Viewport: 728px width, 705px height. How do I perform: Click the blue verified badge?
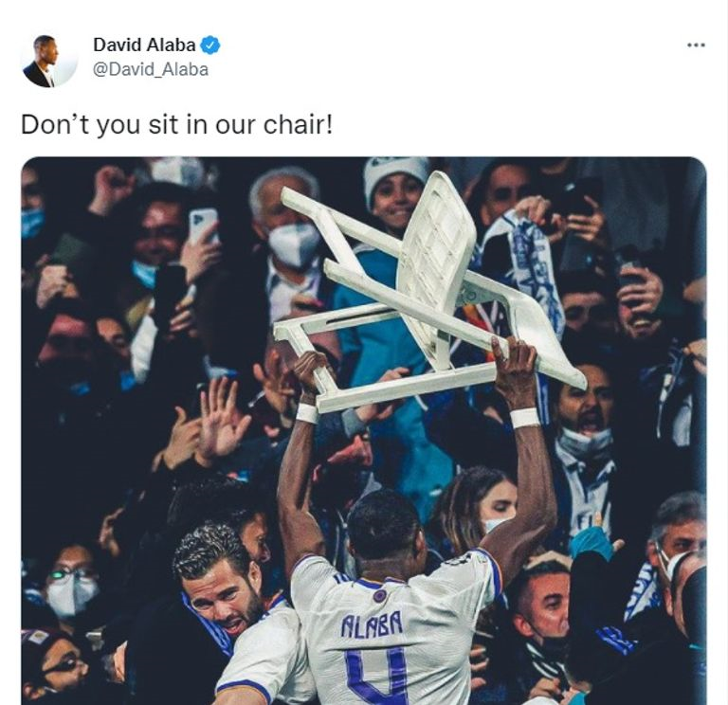click(x=210, y=45)
